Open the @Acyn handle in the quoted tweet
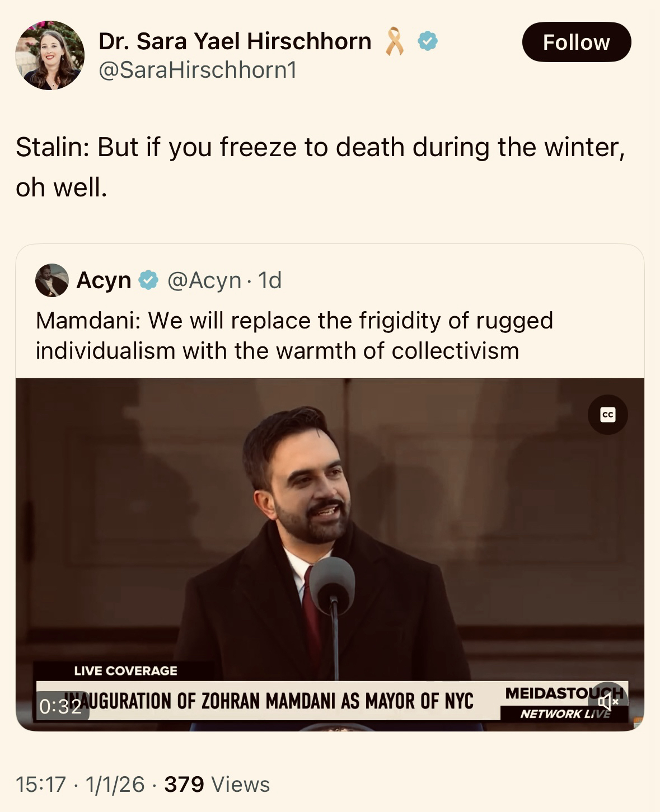 pos(204,280)
